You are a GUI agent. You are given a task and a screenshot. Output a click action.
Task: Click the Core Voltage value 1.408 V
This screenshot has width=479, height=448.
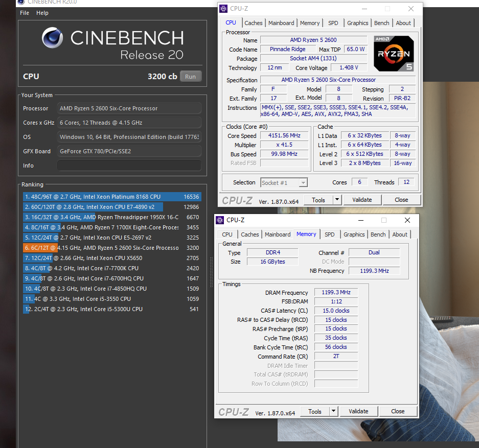point(349,67)
